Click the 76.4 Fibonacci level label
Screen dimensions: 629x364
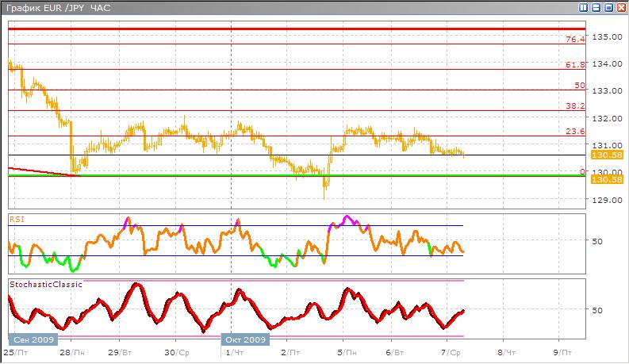coord(575,39)
